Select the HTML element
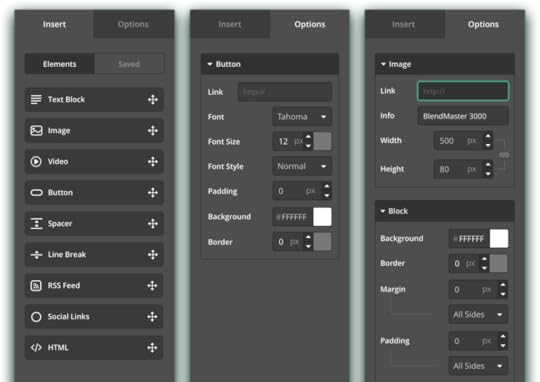 pyautogui.click(x=94, y=348)
